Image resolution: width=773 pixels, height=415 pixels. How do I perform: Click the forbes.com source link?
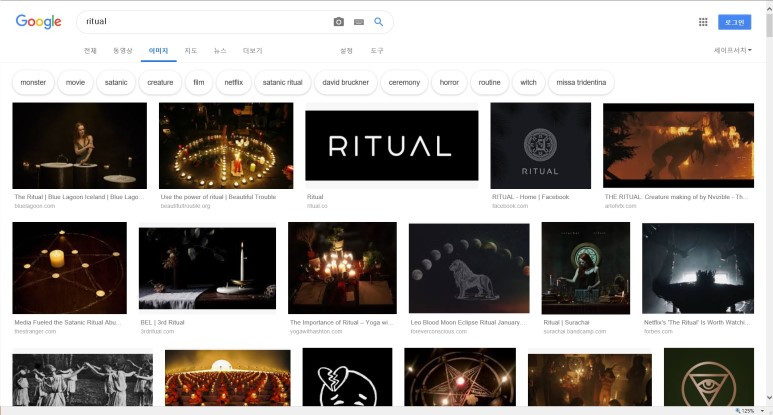[658, 331]
